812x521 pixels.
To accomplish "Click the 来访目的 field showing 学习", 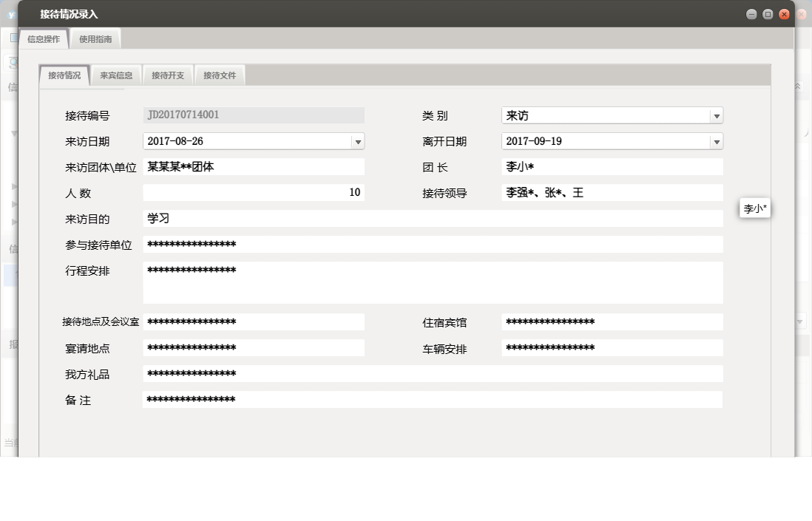I will (433, 218).
